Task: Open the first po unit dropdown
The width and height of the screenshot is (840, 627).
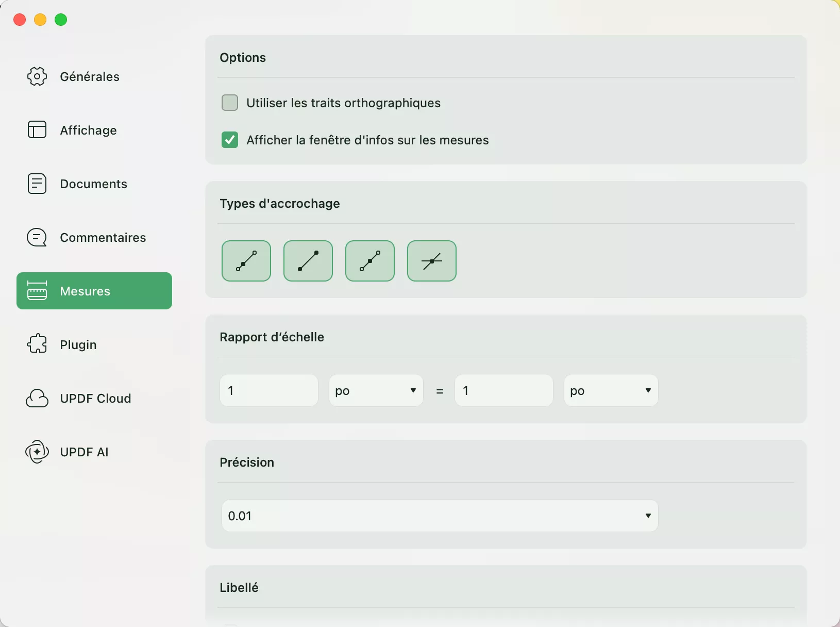Action: pos(376,390)
